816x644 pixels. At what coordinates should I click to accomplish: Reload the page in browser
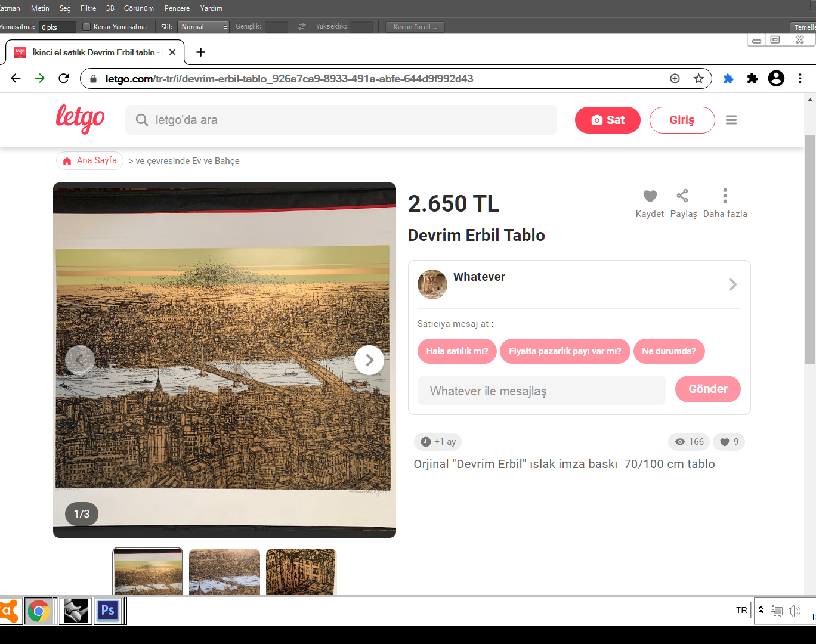click(x=64, y=79)
